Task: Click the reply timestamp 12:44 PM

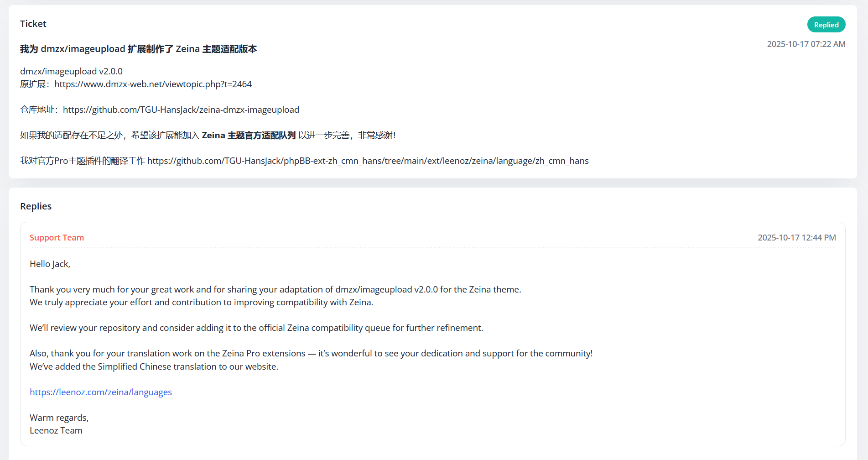Action: coord(796,237)
